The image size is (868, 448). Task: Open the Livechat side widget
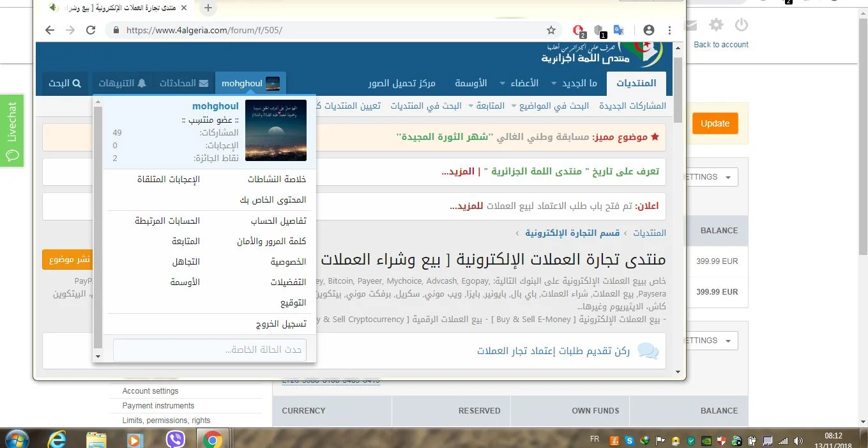click(11, 130)
